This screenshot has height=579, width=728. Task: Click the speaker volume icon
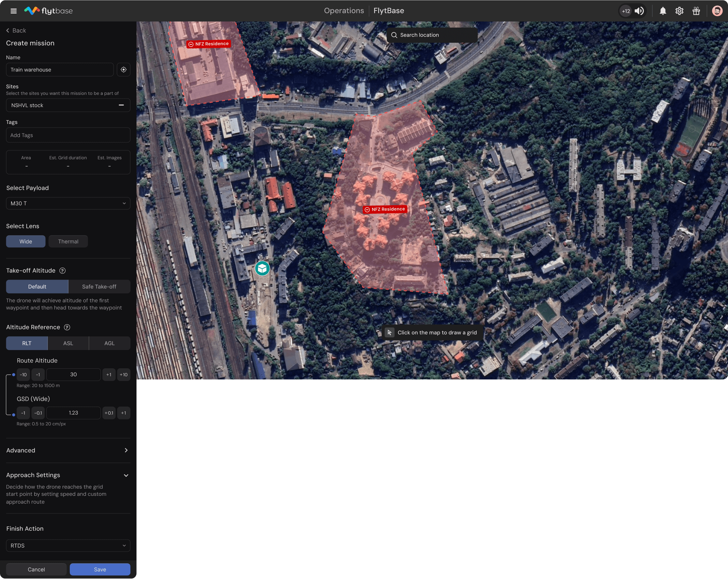pyautogui.click(x=639, y=11)
